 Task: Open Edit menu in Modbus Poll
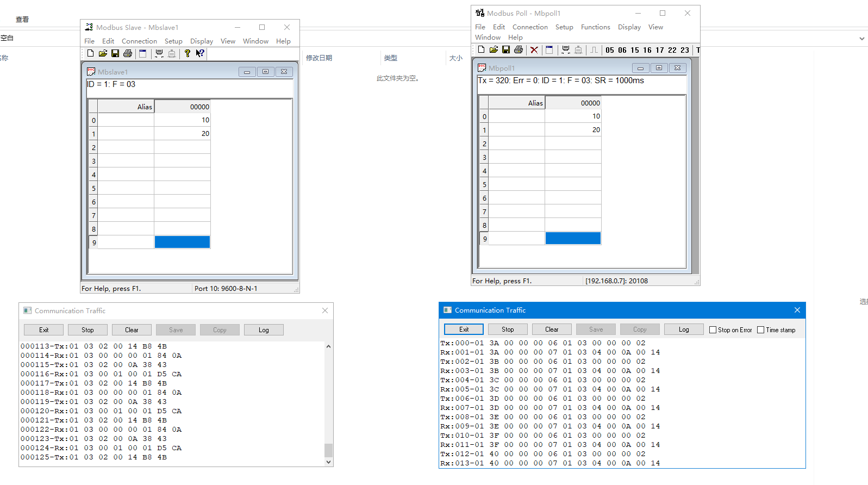pyautogui.click(x=499, y=27)
